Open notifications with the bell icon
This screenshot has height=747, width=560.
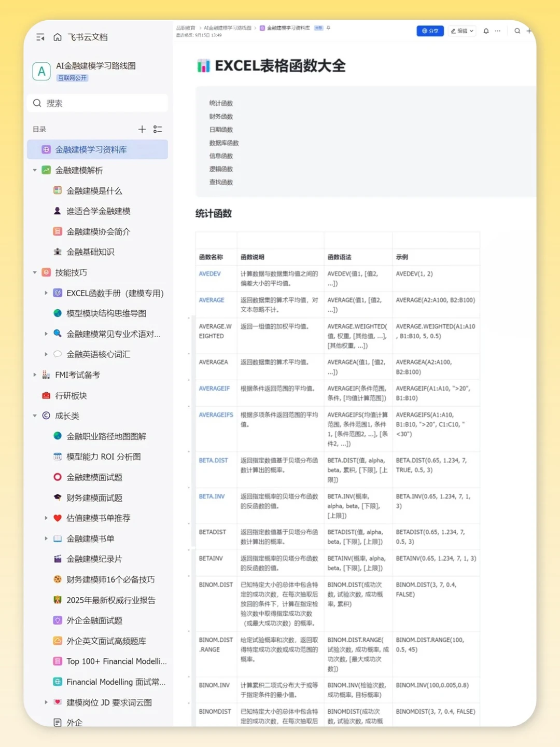click(x=485, y=31)
